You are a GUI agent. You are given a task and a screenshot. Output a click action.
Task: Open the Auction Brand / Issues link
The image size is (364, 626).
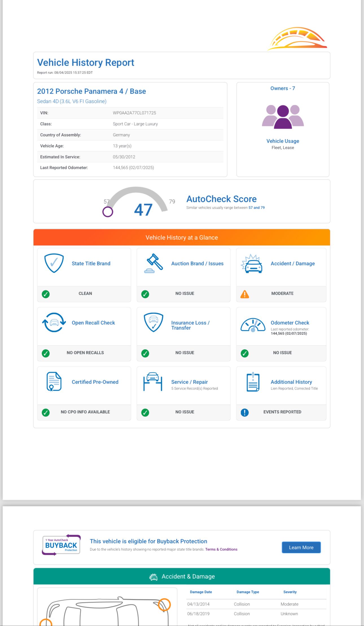click(x=197, y=263)
